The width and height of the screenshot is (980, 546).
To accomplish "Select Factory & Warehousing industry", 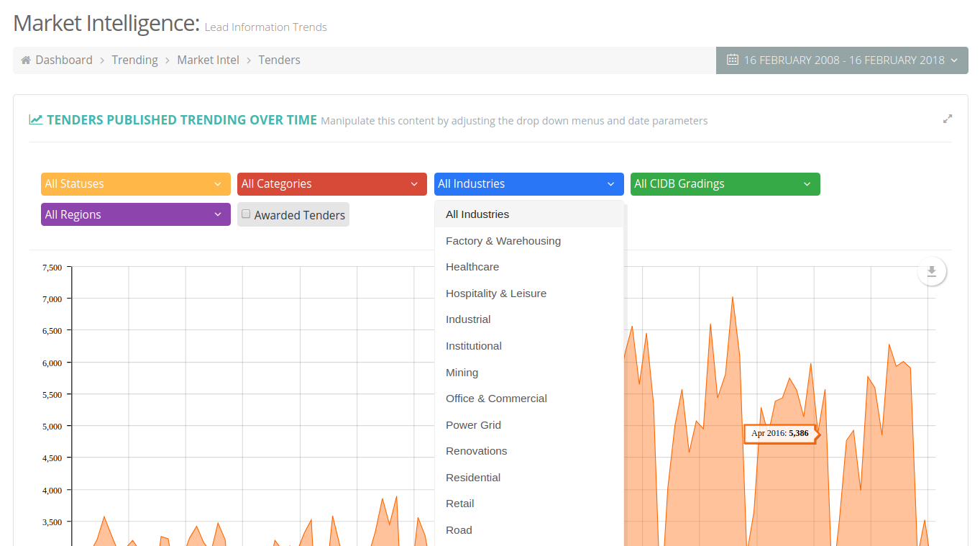I will click(528, 241).
